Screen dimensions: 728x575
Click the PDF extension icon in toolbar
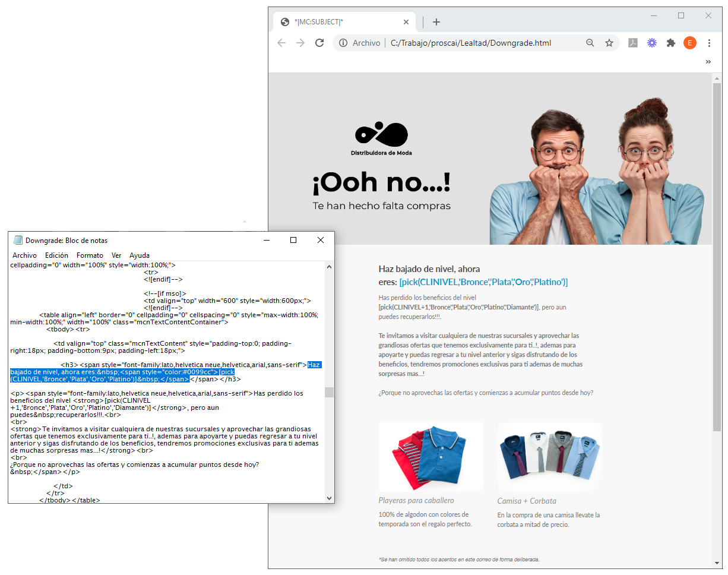633,43
